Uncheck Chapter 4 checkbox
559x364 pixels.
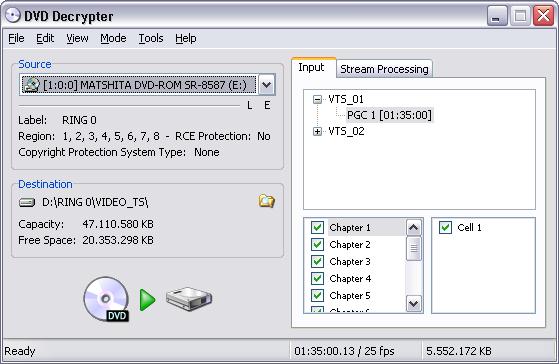(x=317, y=278)
